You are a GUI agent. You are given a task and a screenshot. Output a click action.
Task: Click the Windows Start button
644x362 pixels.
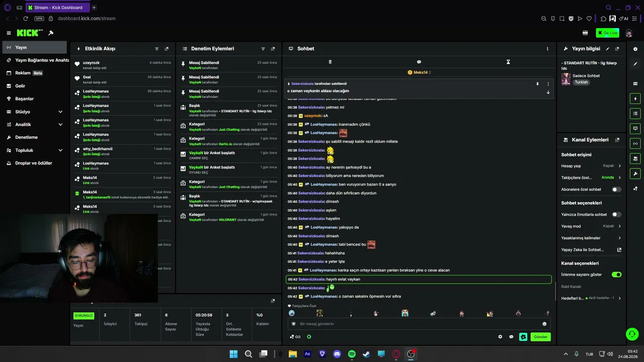pos(233,354)
